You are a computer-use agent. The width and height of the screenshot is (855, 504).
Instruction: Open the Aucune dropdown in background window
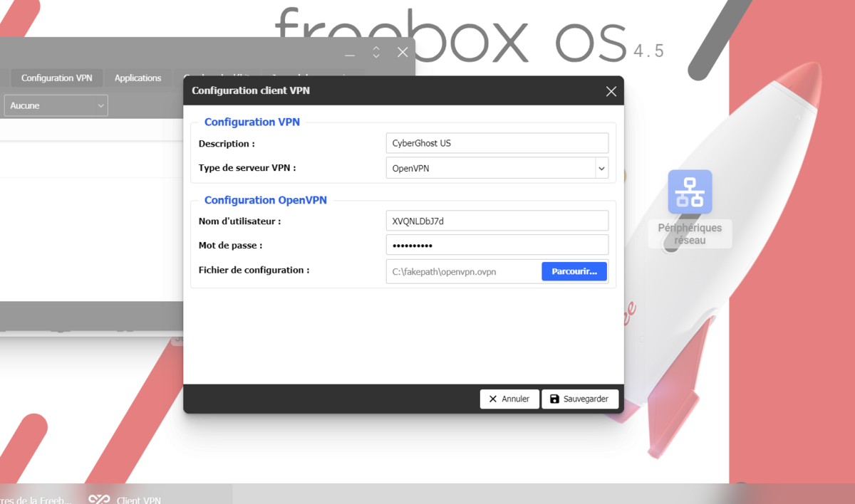pyautogui.click(x=56, y=105)
